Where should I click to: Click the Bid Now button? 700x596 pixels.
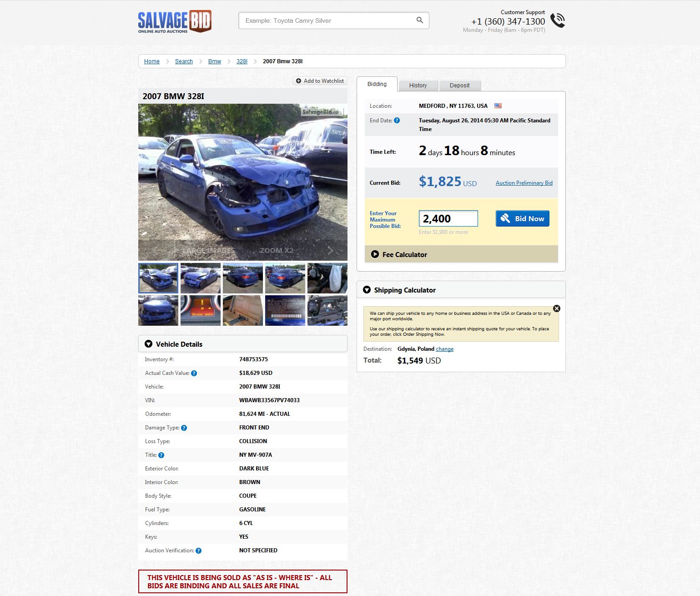[x=523, y=218]
